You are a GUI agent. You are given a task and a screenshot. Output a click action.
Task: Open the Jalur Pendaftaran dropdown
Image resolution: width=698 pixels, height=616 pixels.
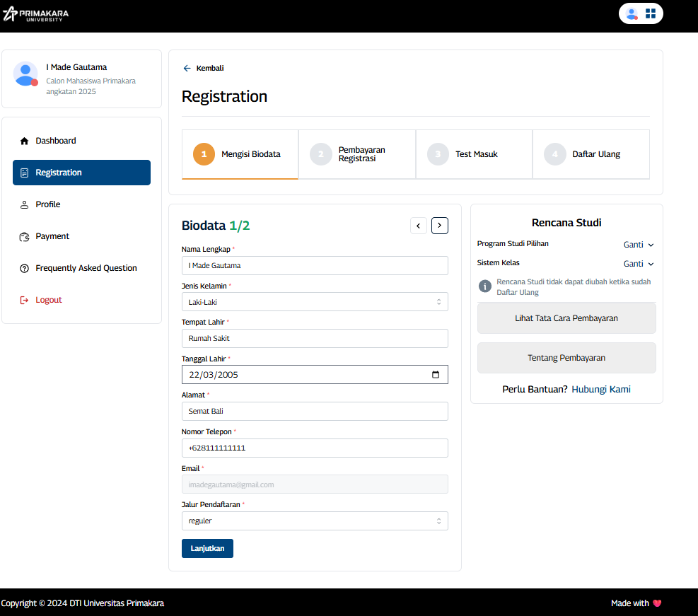[315, 521]
